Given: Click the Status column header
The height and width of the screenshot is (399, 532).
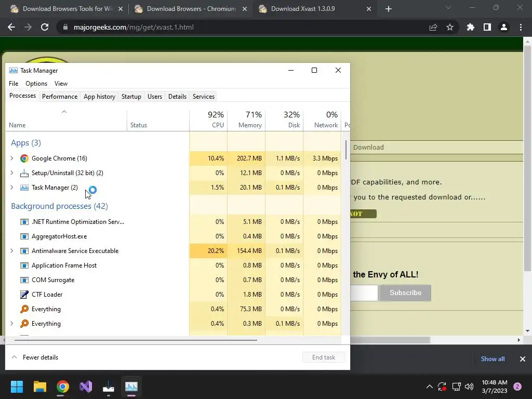Looking at the screenshot, I should (x=158, y=120).
